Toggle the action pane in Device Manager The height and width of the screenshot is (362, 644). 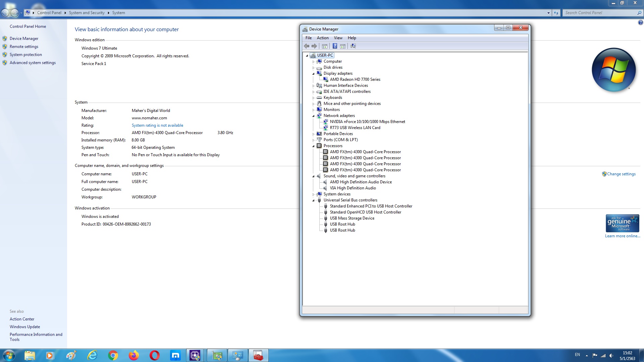pyautogui.click(x=343, y=46)
